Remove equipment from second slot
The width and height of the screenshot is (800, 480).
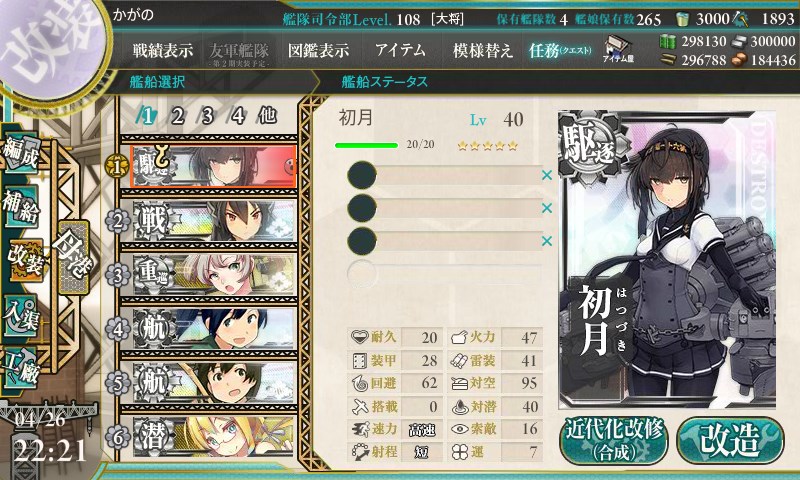coord(546,208)
